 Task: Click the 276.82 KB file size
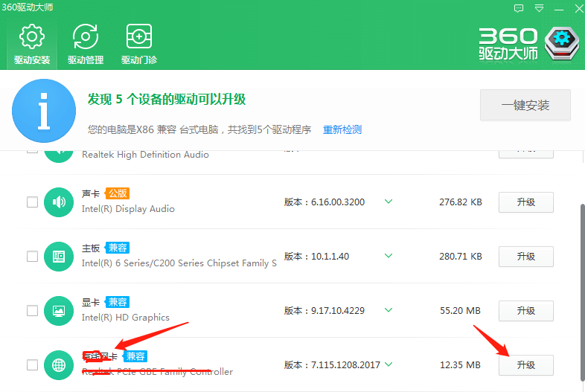click(461, 202)
